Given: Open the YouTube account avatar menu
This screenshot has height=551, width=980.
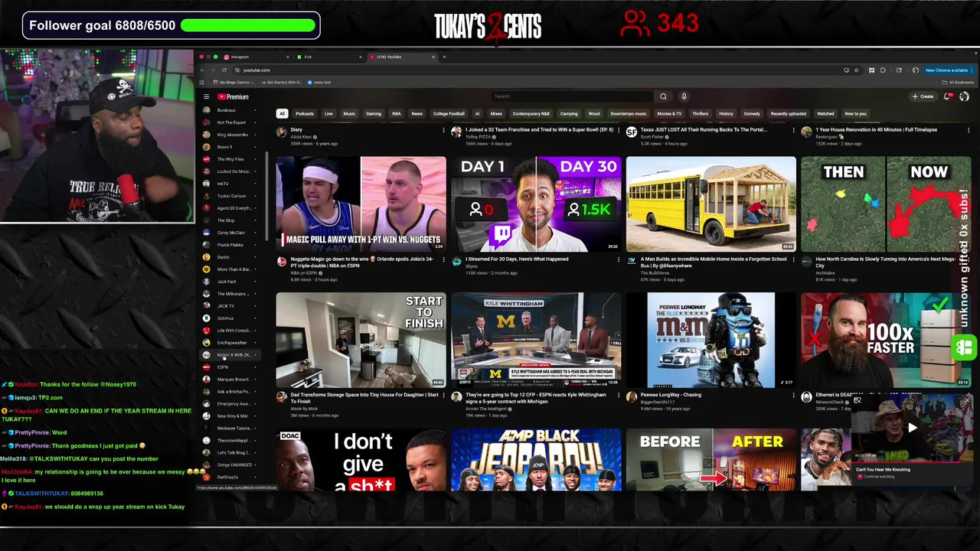Looking at the screenshot, I should 964,96.
